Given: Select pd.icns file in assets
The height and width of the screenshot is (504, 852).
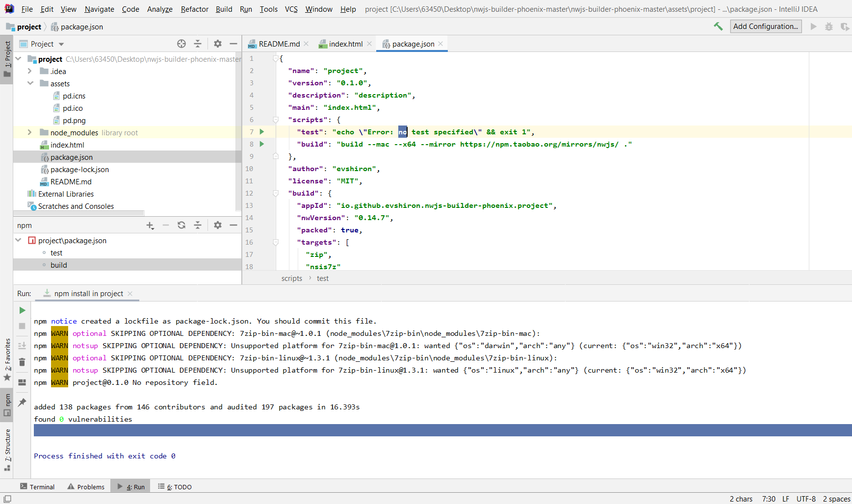Looking at the screenshot, I should tap(74, 96).
